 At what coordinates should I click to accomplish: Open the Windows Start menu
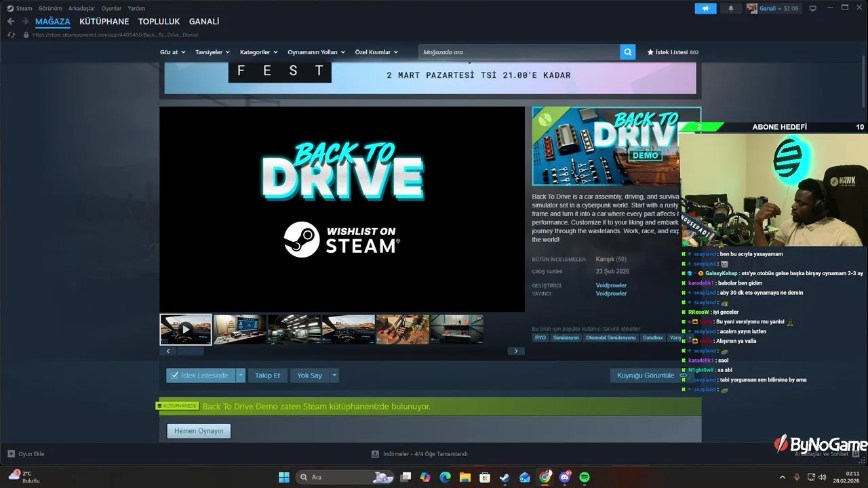(284, 477)
